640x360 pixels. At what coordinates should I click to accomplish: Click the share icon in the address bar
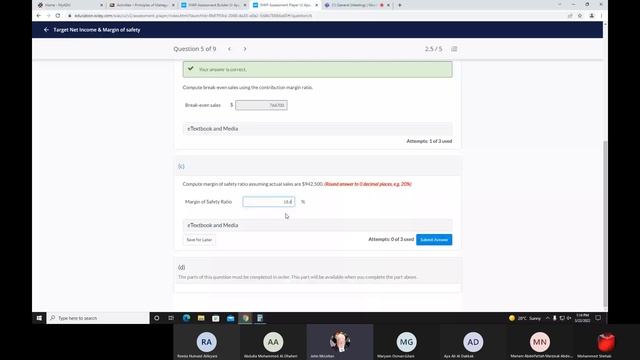[x=570, y=16]
